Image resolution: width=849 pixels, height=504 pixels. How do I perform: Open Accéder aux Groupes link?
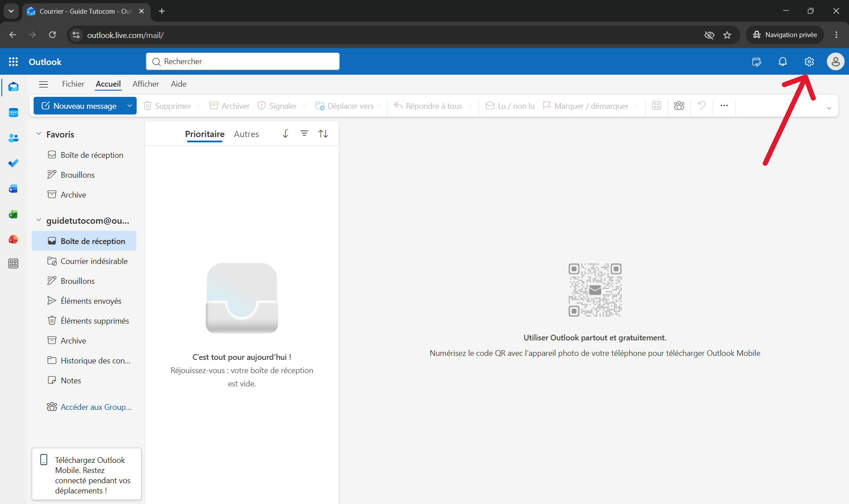pos(89,407)
